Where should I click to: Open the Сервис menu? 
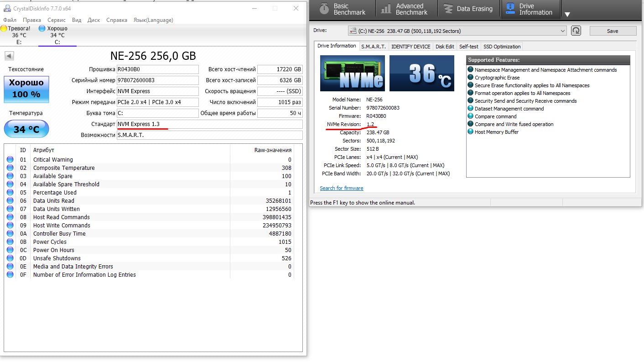[57, 20]
